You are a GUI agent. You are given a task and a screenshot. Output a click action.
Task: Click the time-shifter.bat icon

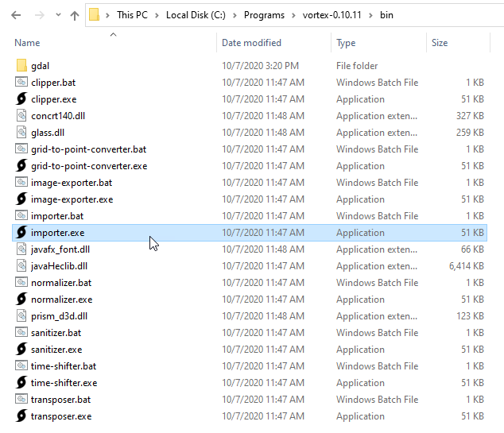tap(21, 366)
